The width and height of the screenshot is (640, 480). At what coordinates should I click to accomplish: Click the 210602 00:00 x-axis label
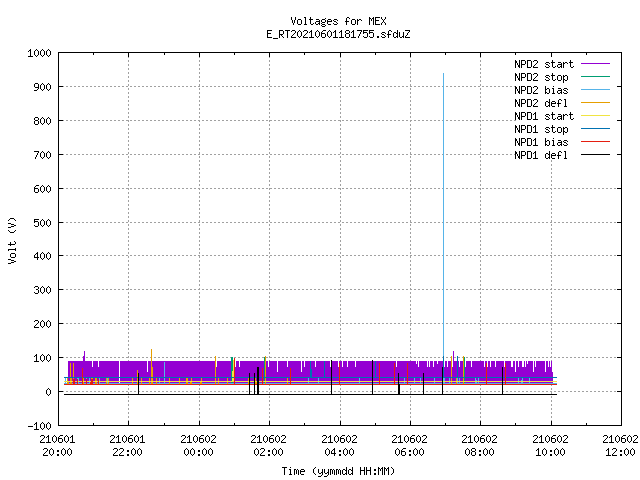[198, 446]
